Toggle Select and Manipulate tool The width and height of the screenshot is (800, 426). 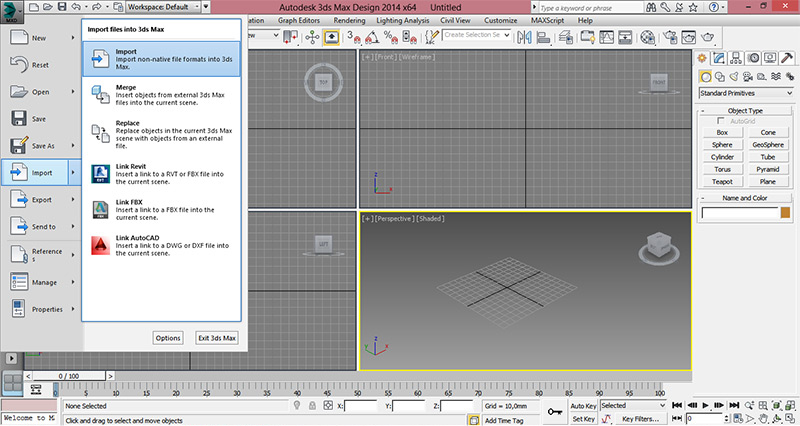312,37
